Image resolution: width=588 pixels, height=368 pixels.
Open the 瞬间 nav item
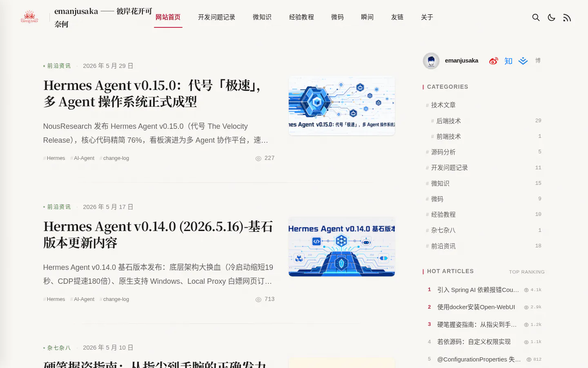[x=367, y=17]
